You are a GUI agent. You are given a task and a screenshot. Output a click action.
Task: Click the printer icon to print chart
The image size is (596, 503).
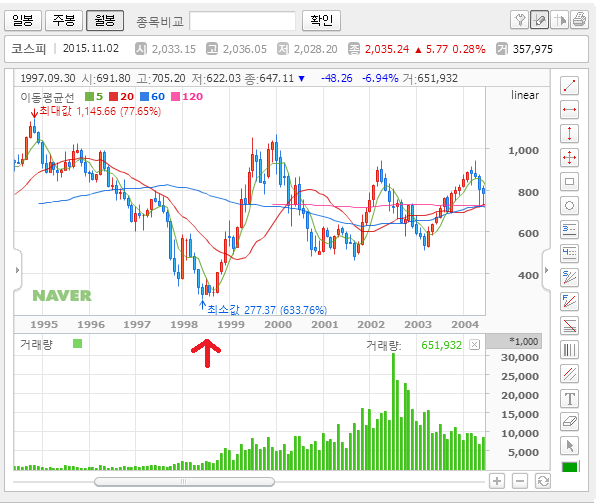click(579, 20)
